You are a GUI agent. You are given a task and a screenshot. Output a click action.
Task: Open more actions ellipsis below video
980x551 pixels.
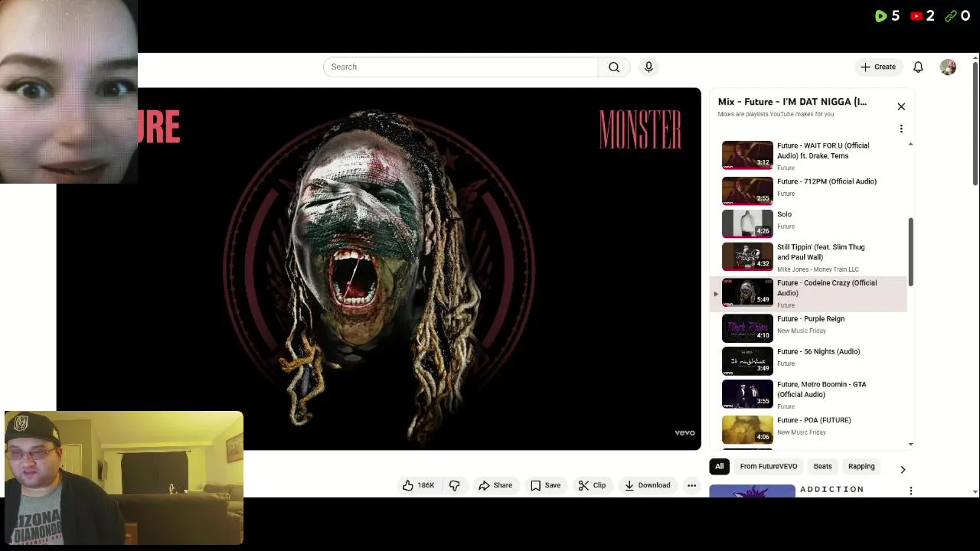pyautogui.click(x=691, y=485)
